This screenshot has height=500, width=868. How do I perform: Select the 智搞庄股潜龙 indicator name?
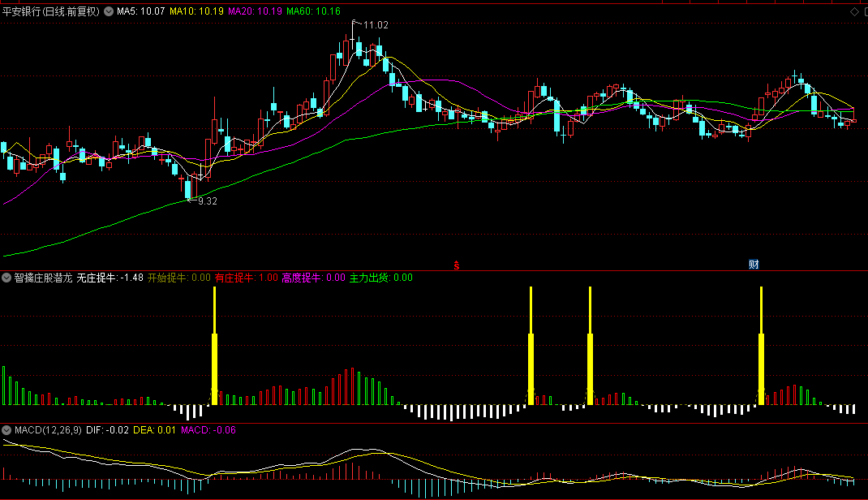tap(43, 278)
